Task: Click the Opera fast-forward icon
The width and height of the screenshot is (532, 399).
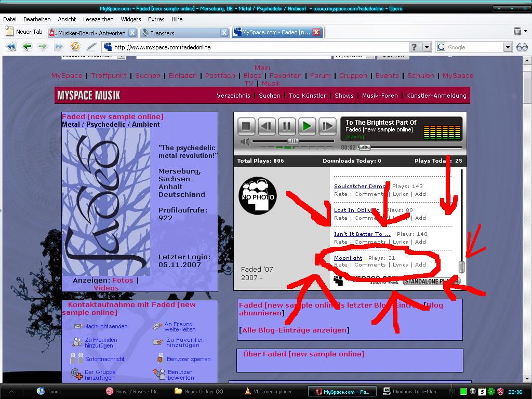Action: [59, 46]
